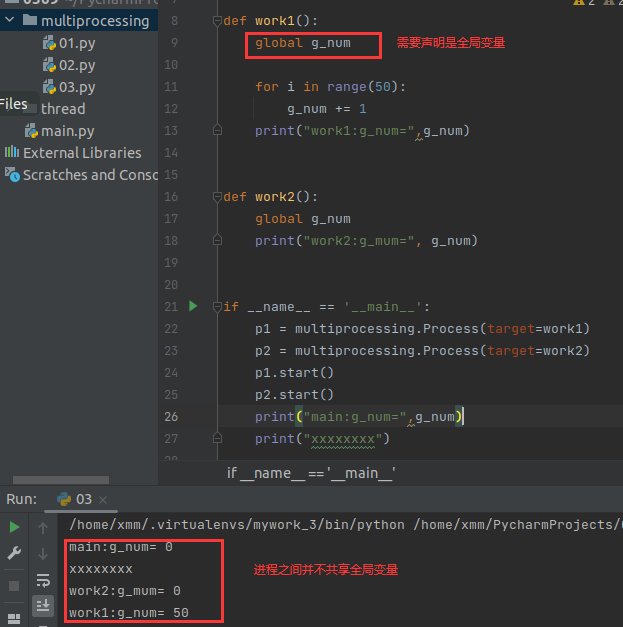The width and height of the screenshot is (623, 627).
Task: Click 'for i in range(50):' line
Action: (x=330, y=87)
